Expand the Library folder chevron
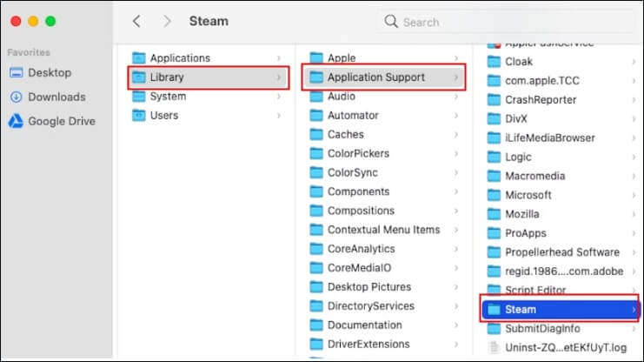This screenshot has width=644, height=362. tap(279, 77)
